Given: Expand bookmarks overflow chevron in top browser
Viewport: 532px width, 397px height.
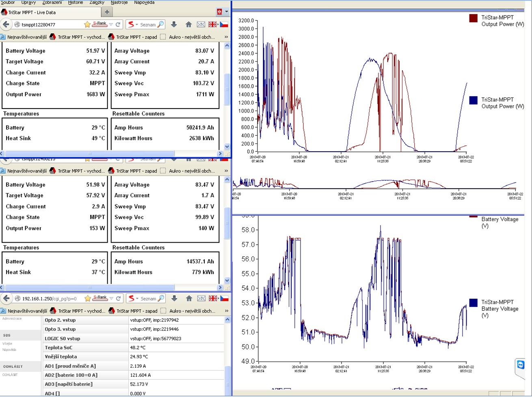Looking at the screenshot, I should (226, 37).
